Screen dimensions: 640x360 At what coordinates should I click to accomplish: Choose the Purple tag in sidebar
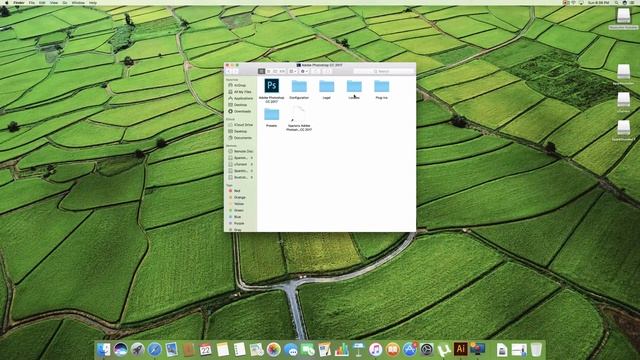click(x=240, y=223)
